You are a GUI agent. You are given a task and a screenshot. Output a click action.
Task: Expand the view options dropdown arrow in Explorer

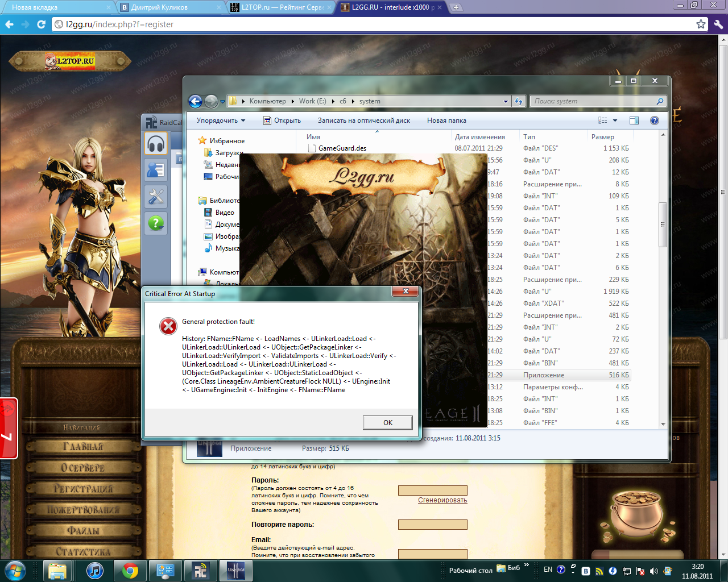(615, 120)
